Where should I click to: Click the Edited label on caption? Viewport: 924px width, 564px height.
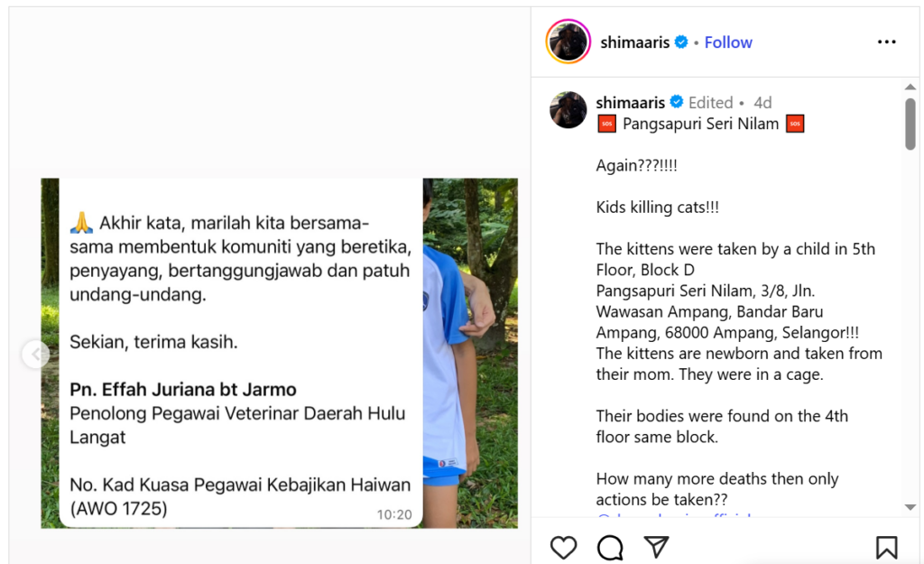711,103
